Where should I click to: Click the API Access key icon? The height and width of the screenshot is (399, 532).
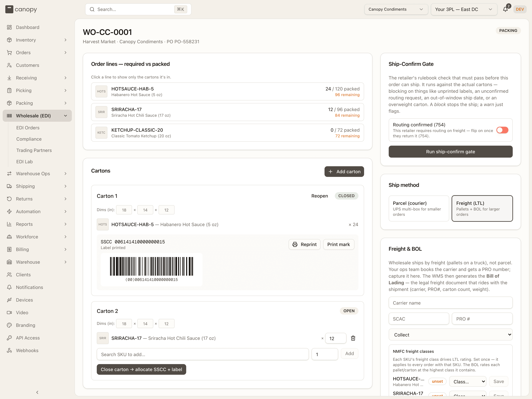click(x=9, y=338)
